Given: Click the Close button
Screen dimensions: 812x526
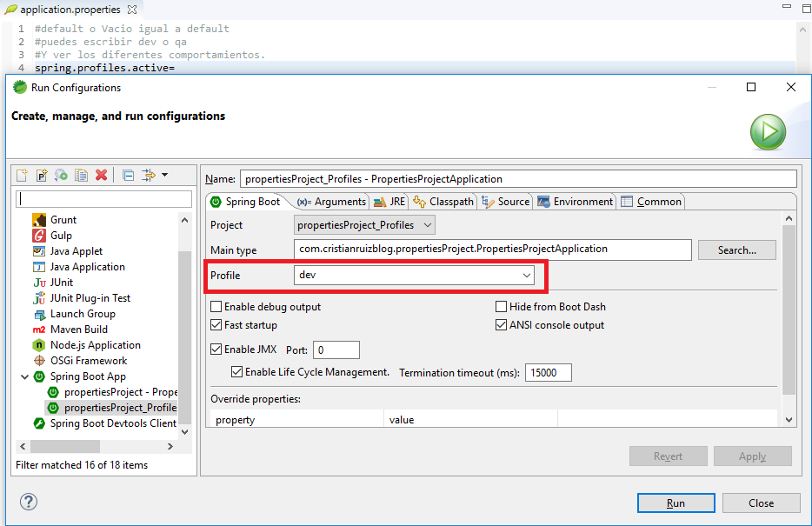Looking at the screenshot, I should 762,503.
